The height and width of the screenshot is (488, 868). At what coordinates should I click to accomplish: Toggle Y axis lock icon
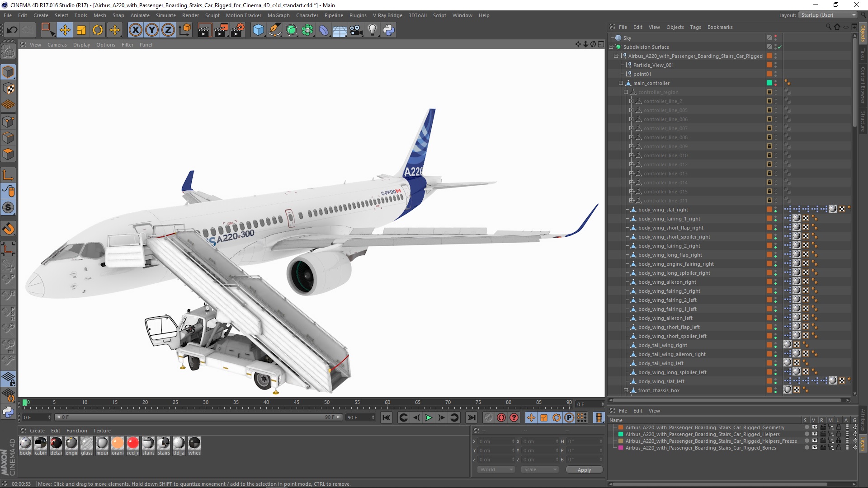coord(152,30)
